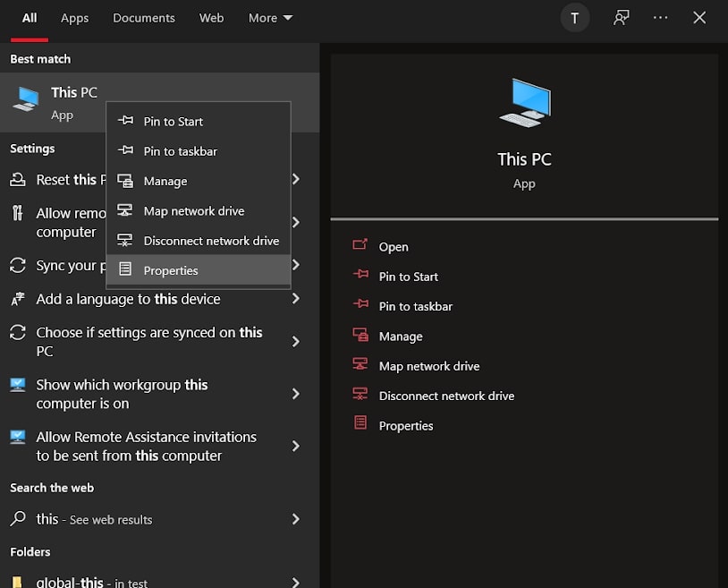728x588 pixels.
Task: Choose Pin to taskbar in context menu
Action: (180, 151)
